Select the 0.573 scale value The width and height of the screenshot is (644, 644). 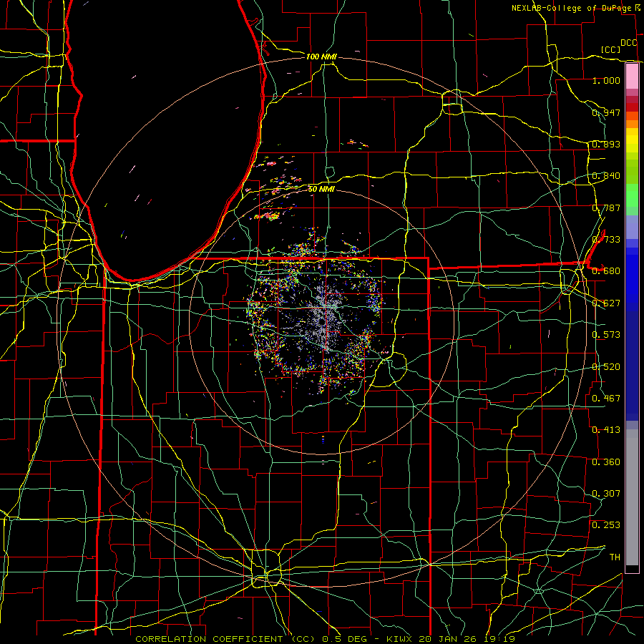(606, 335)
